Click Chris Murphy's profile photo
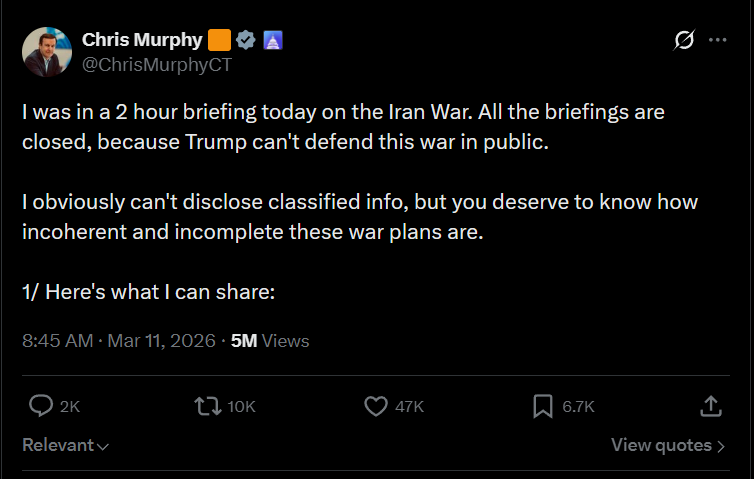Viewport: 754px width, 479px height. (x=46, y=52)
